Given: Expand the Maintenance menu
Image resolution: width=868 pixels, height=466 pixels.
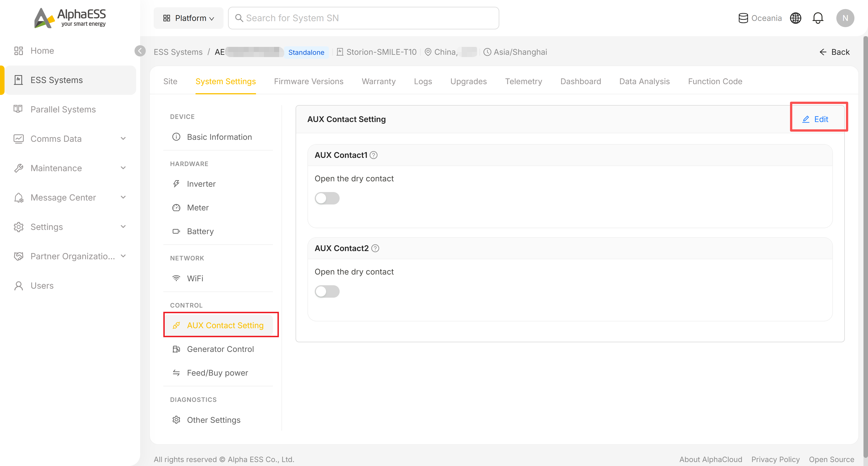Looking at the screenshot, I should pyautogui.click(x=70, y=168).
